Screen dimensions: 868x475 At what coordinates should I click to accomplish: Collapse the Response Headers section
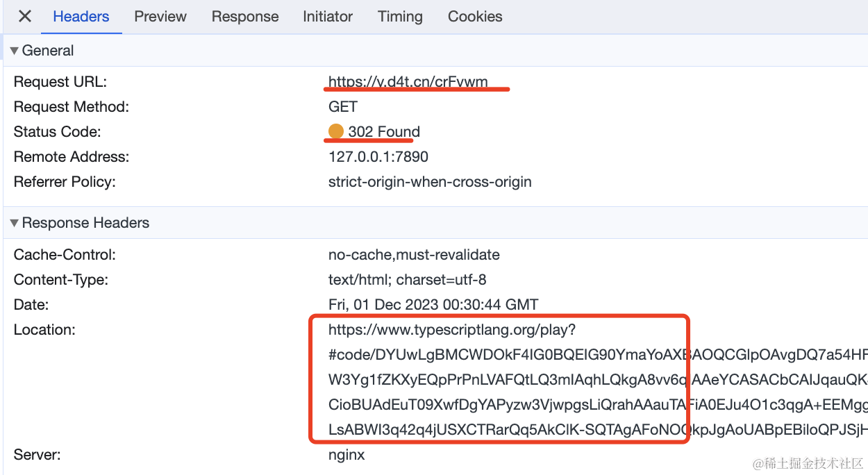click(x=15, y=223)
